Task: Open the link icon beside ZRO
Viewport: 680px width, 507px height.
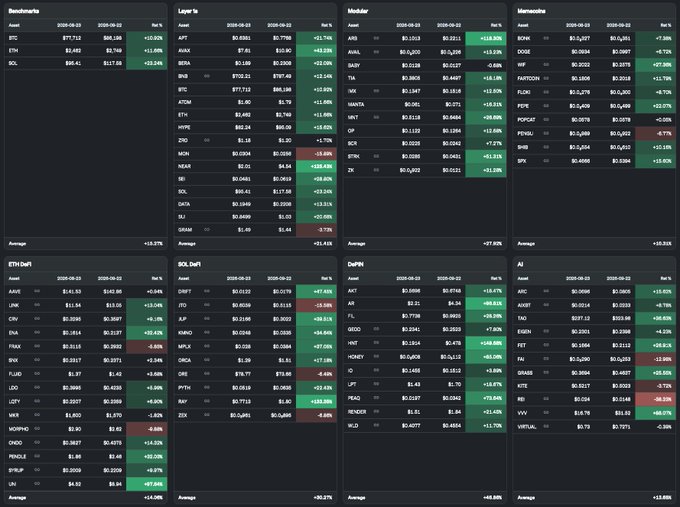Action: 207,141
